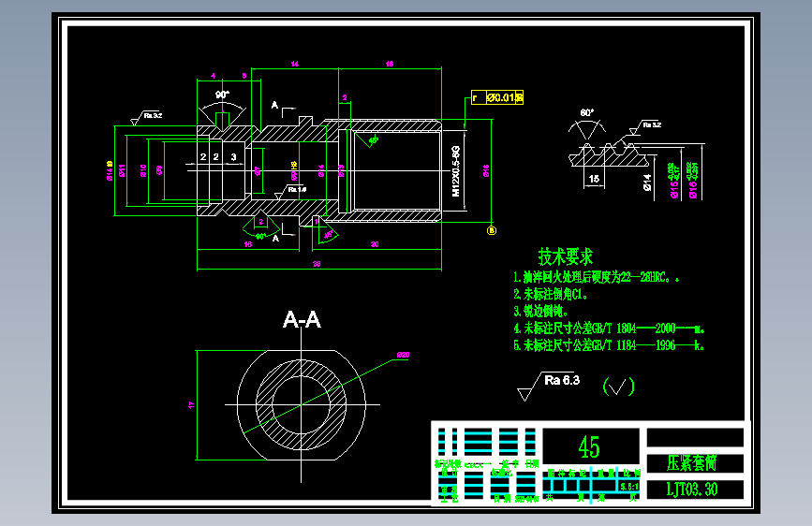Screen dimensions: 812x526
Task: Select requirement line 3 about sharp edges
Action: 540,311
